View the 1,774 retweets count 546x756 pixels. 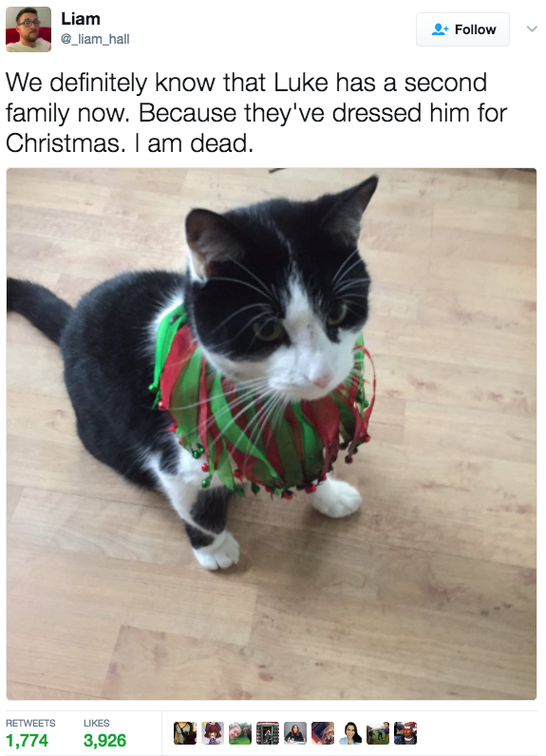27,740
